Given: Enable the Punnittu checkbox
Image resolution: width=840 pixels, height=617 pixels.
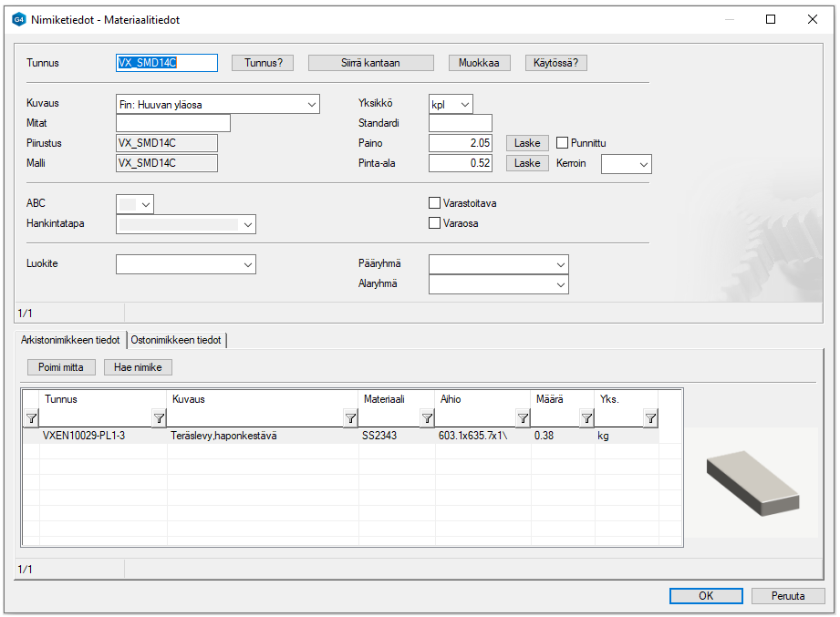Looking at the screenshot, I should 563,143.
